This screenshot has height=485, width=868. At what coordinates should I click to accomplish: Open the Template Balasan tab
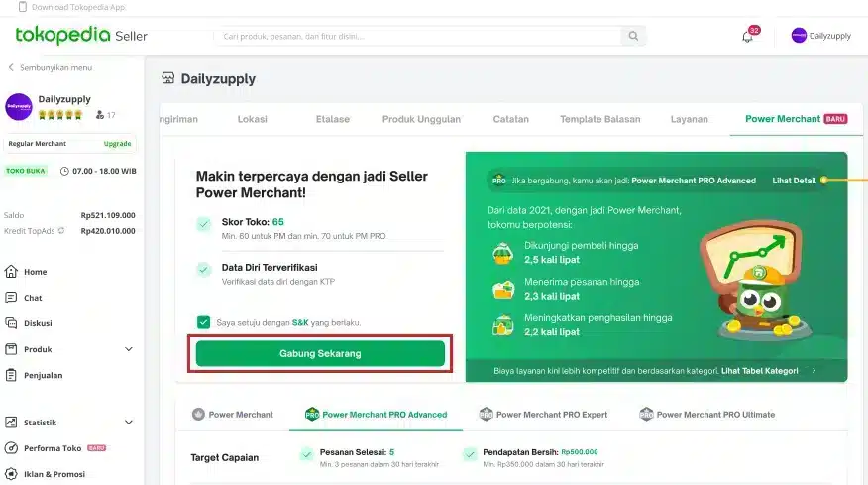point(600,119)
